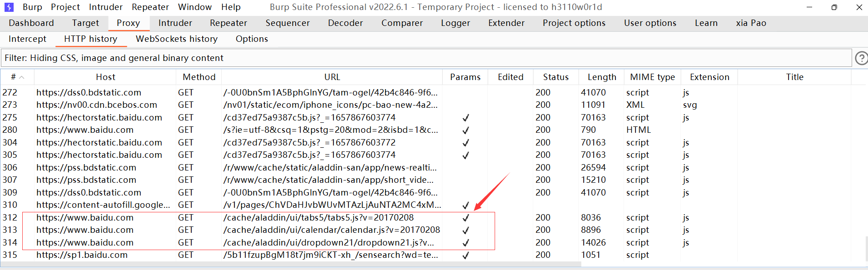Open the Intruder menu in the menu bar

point(105,7)
